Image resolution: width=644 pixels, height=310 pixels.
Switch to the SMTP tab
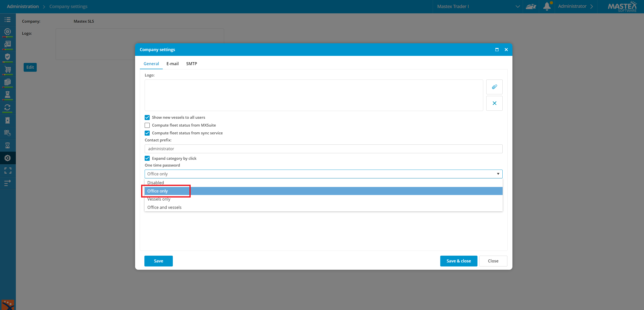[191, 64]
